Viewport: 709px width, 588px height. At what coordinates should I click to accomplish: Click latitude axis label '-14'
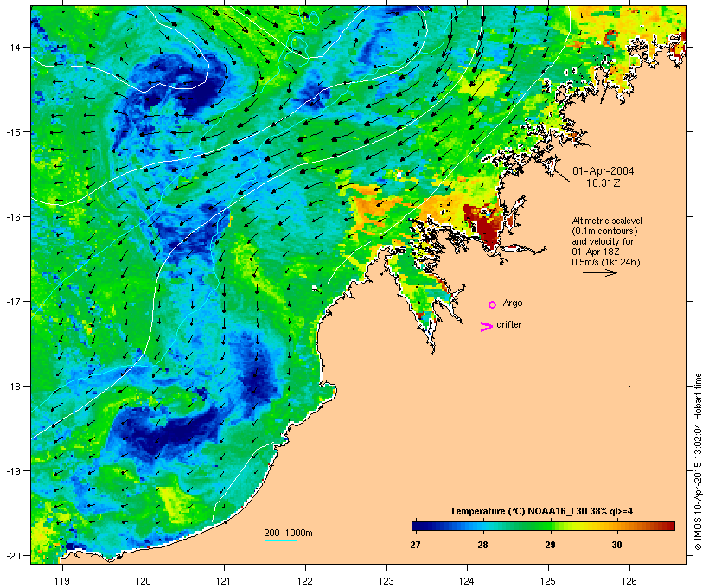tap(13, 47)
